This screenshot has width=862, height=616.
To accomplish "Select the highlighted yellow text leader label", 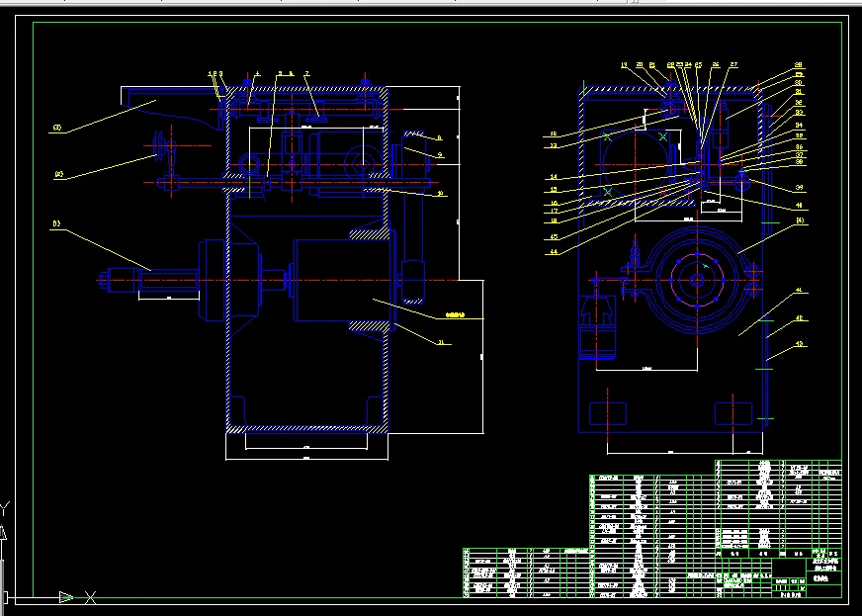I will [x=455, y=315].
